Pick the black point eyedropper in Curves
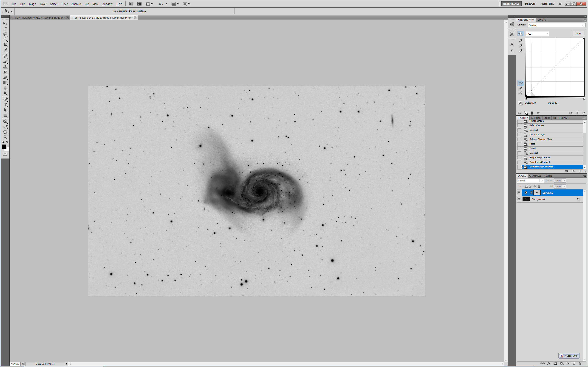Viewport: 588px width, 367px height. pos(520,41)
